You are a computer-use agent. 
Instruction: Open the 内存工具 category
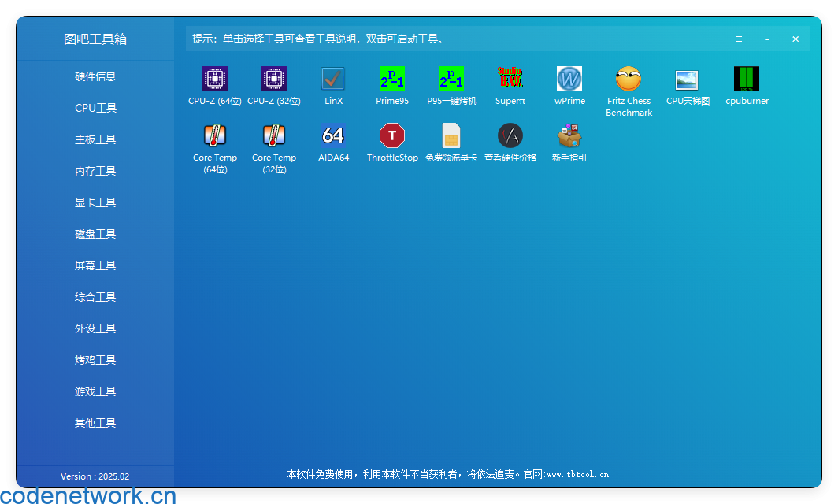click(x=95, y=171)
